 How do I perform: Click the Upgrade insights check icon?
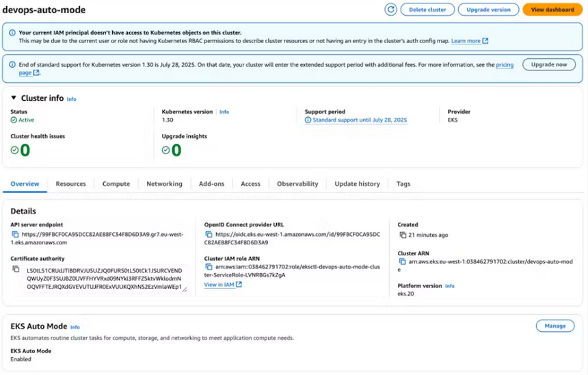point(165,150)
